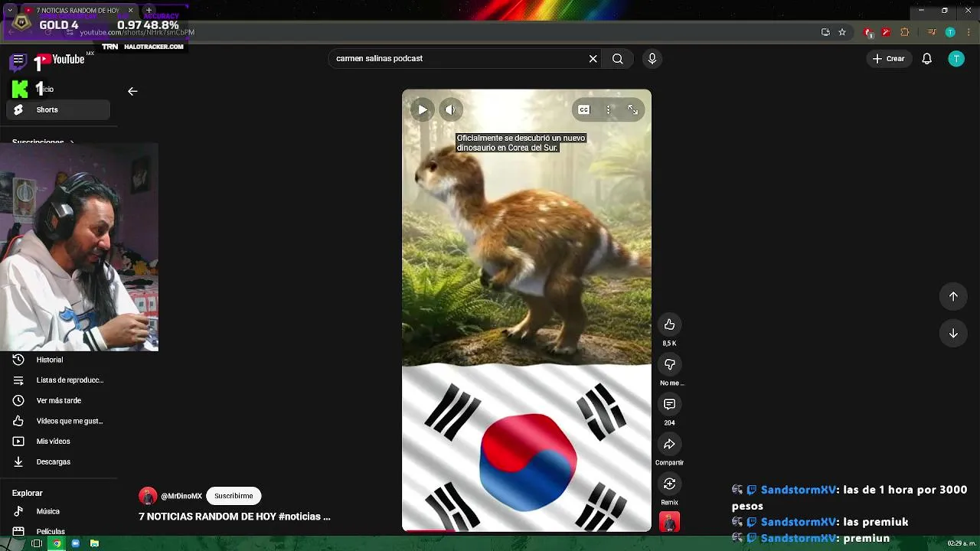
Task: Click the caption text about dinosaurio en Corea
Action: click(521, 143)
